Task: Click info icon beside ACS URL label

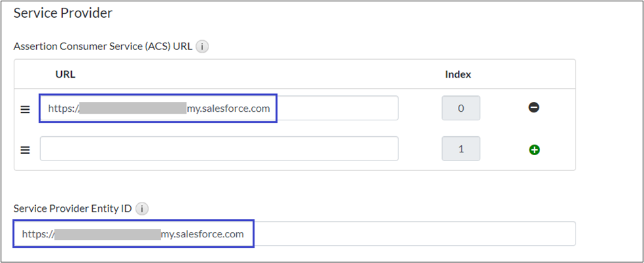Action: [203, 47]
